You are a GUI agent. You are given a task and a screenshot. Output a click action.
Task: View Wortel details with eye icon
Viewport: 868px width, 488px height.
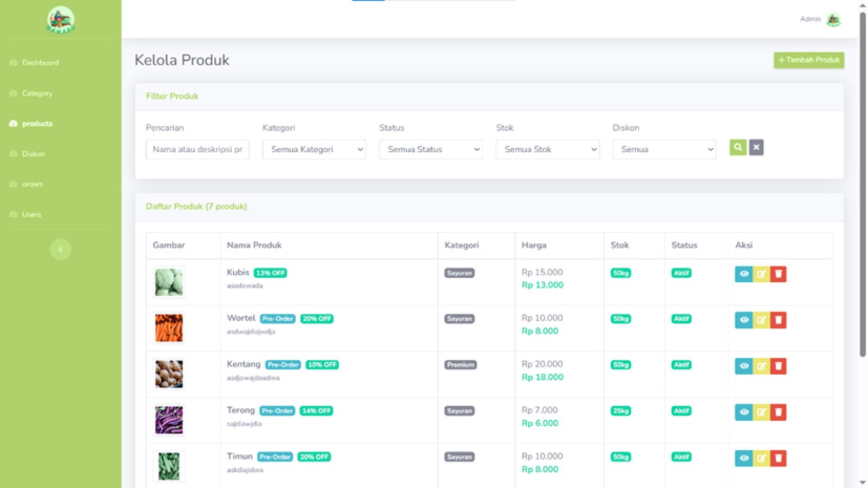tap(744, 320)
